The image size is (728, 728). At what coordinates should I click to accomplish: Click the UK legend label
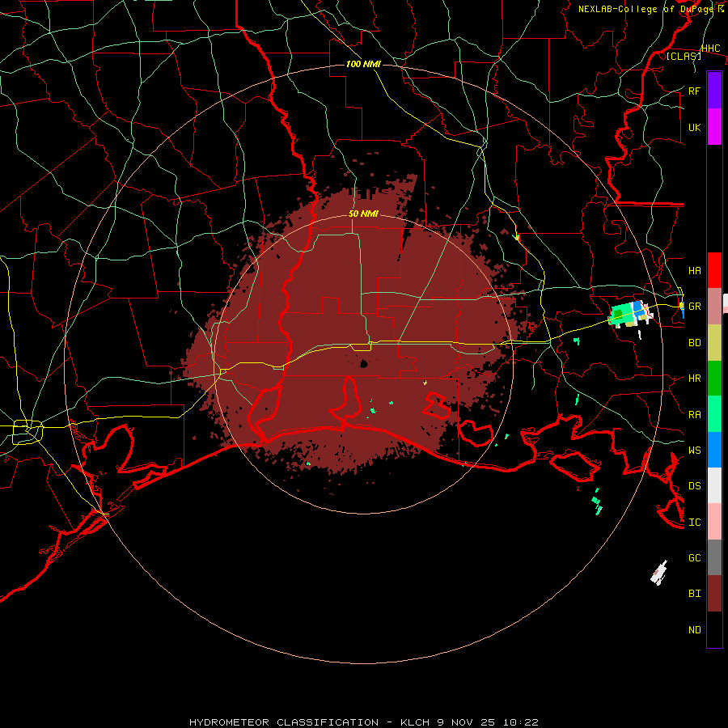(695, 127)
